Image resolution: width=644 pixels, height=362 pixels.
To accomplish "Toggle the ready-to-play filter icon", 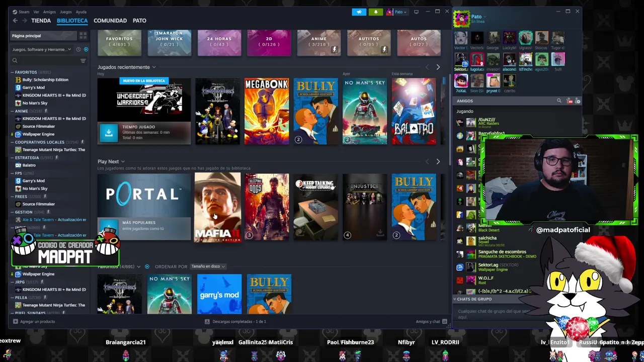I will 86,49.
